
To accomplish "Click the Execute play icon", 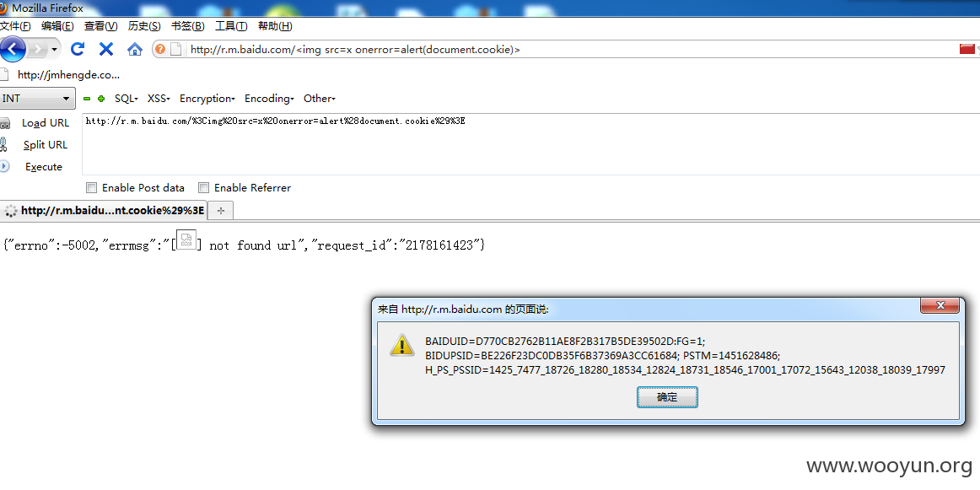I will point(4,167).
